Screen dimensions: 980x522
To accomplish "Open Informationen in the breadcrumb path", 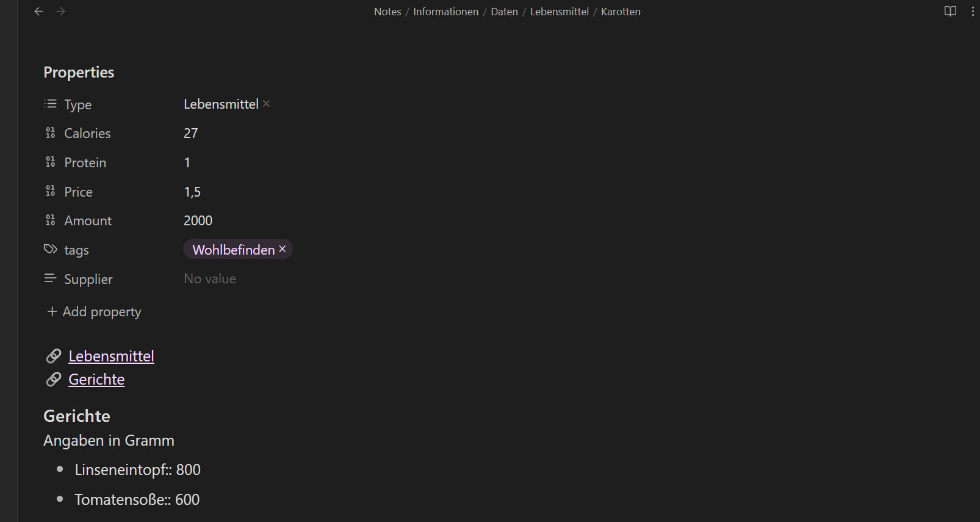I will (446, 12).
